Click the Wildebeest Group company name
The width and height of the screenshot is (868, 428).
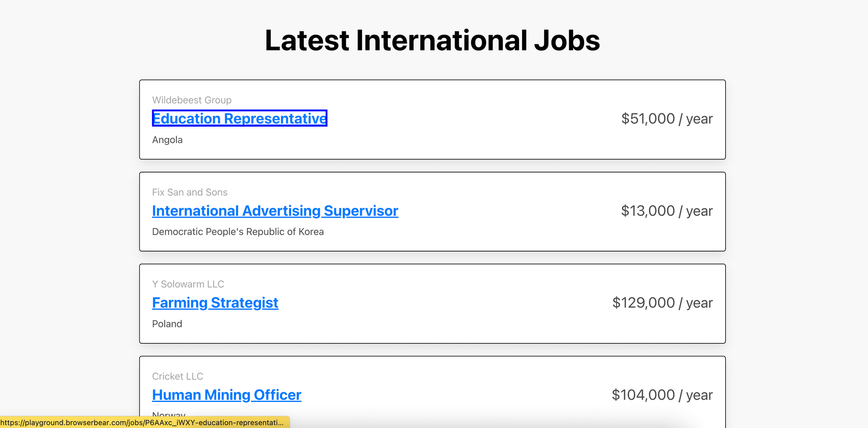[192, 100]
